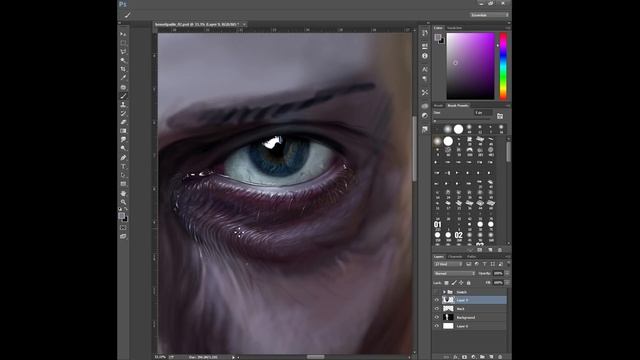
Task: Select the Crop tool
Action: pos(123,69)
